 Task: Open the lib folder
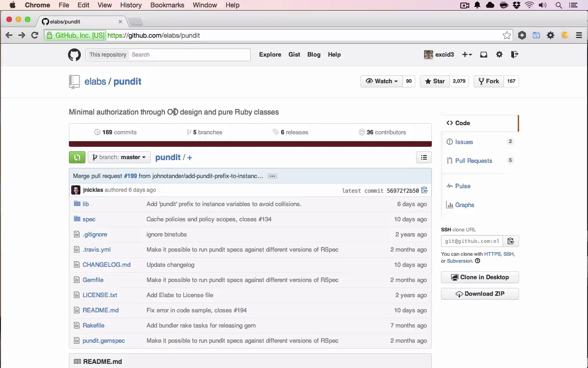click(85, 204)
